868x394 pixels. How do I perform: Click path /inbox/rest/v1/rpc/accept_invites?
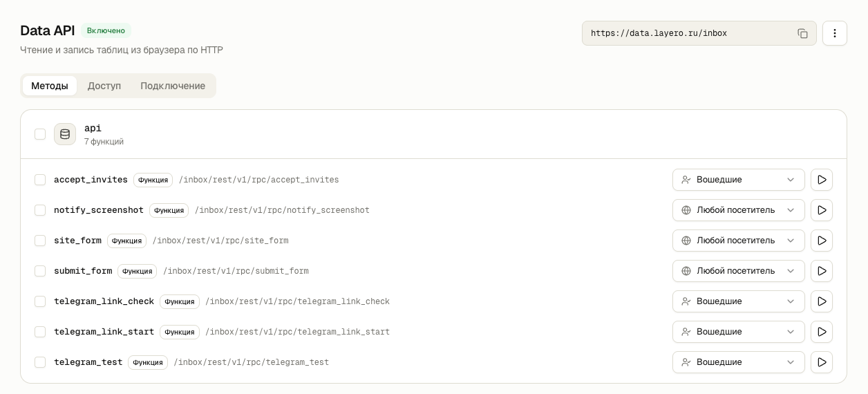click(x=259, y=180)
